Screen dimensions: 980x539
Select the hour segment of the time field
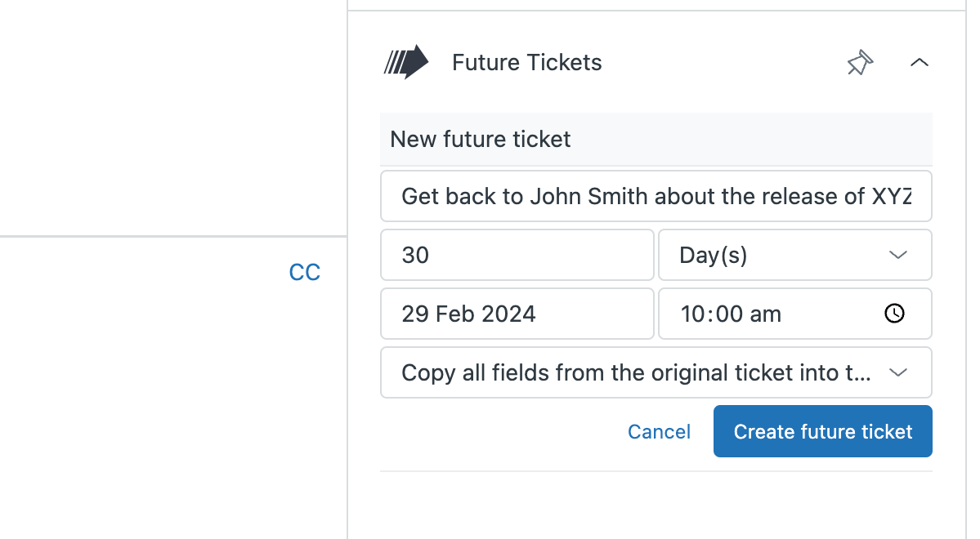coord(691,314)
